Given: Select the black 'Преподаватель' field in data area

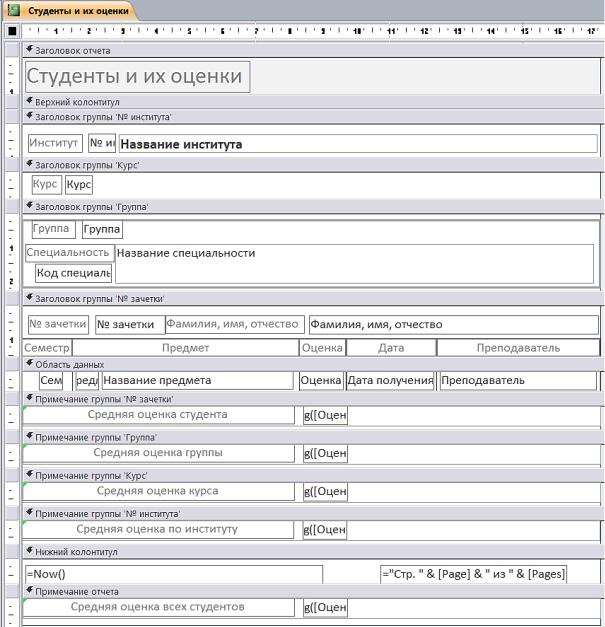Looking at the screenshot, I should [x=518, y=381].
